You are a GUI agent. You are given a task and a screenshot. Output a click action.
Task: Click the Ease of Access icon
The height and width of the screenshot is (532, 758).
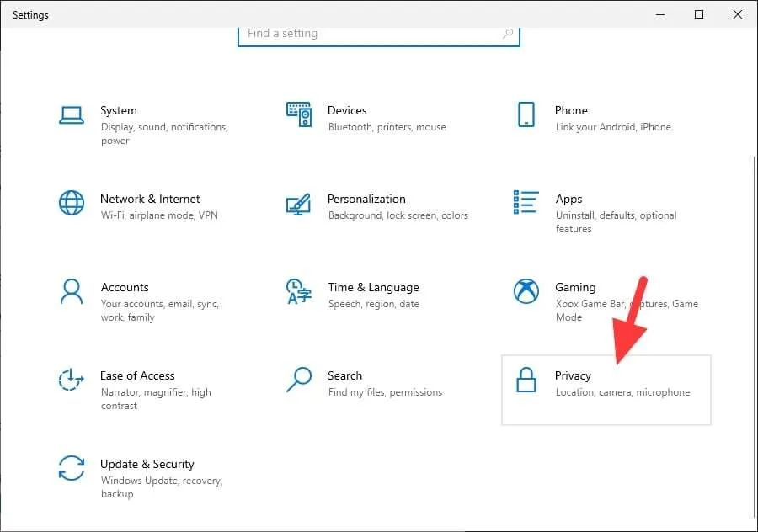(71, 380)
